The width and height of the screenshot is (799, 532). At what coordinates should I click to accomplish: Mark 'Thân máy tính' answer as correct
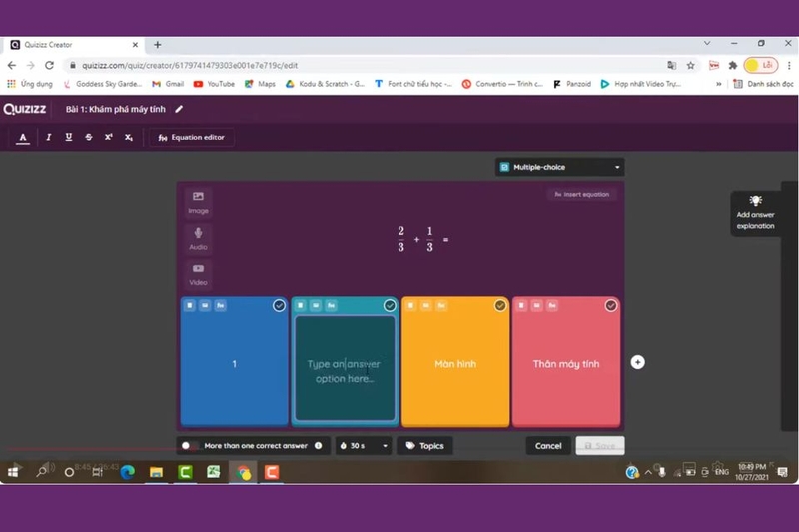611,305
